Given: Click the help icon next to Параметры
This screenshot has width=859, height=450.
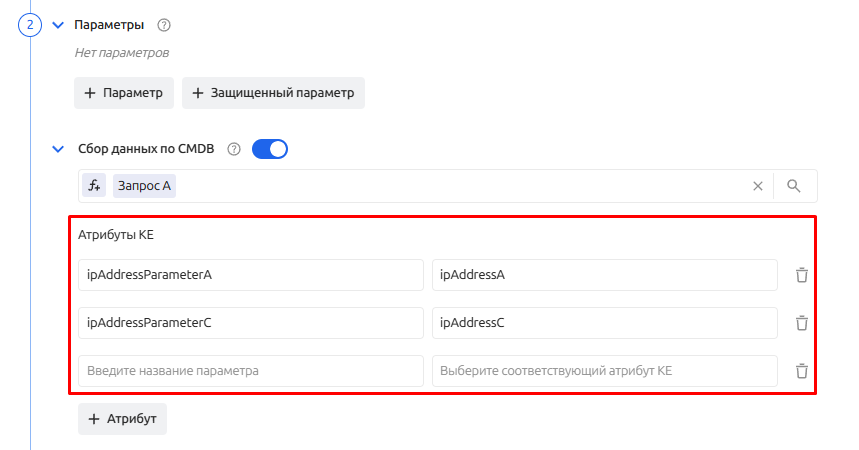Looking at the screenshot, I should click(164, 25).
